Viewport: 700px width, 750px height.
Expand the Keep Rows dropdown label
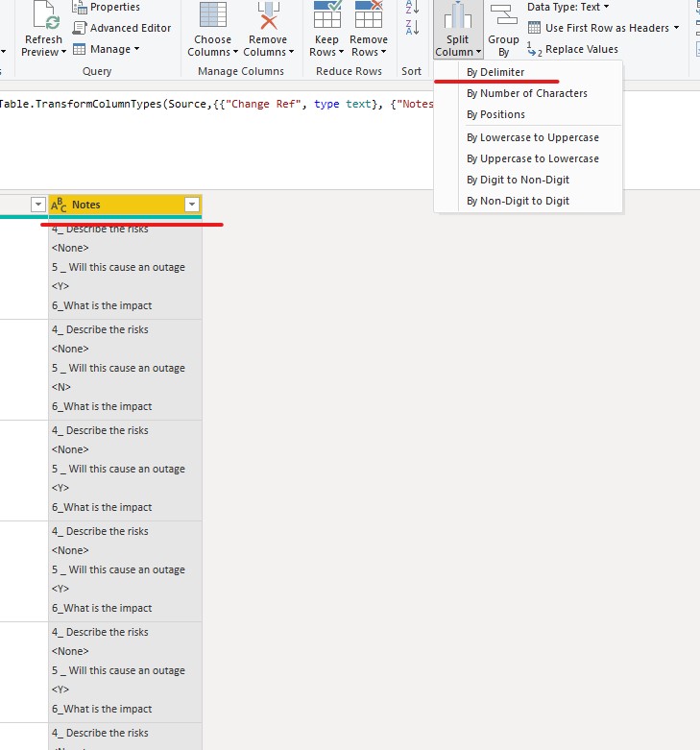(x=326, y=52)
